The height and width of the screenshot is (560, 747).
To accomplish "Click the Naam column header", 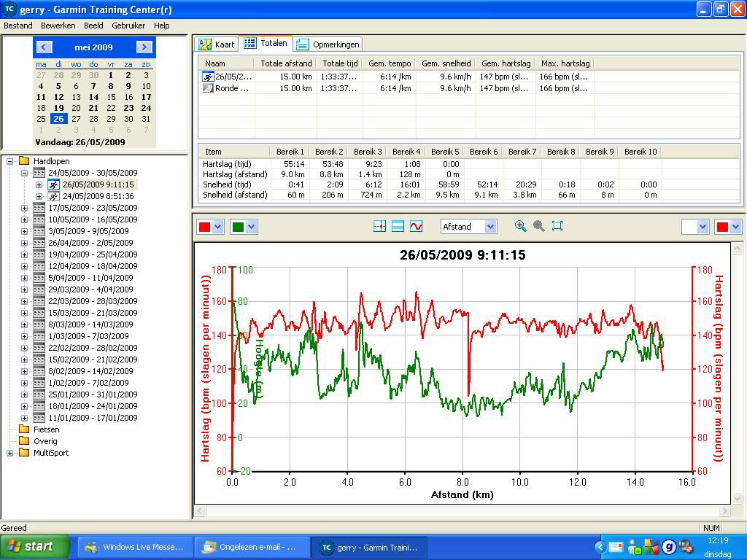I will [227, 63].
